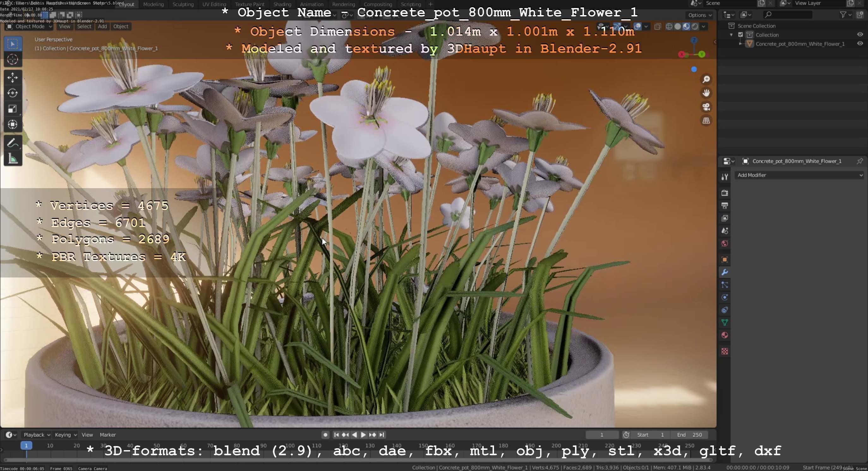Viewport: 868px width, 471px height.
Task: Open the Physics properties tab
Action: click(x=725, y=297)
